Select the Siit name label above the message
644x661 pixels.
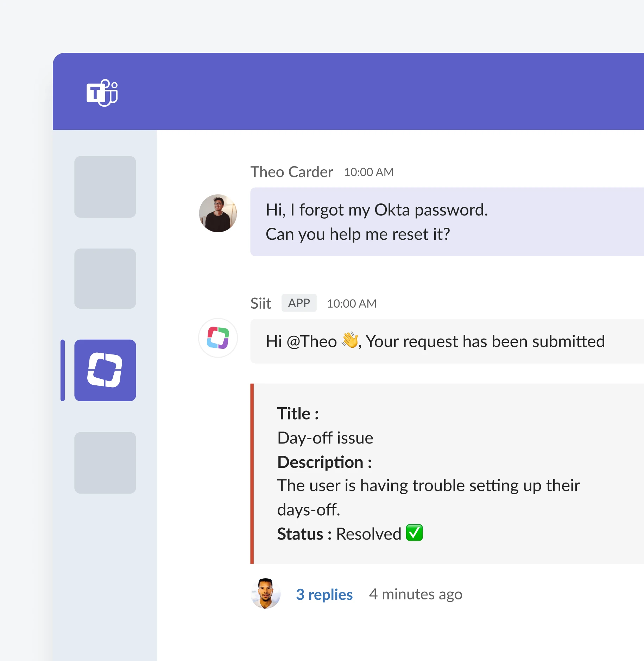tap(261, 303)
